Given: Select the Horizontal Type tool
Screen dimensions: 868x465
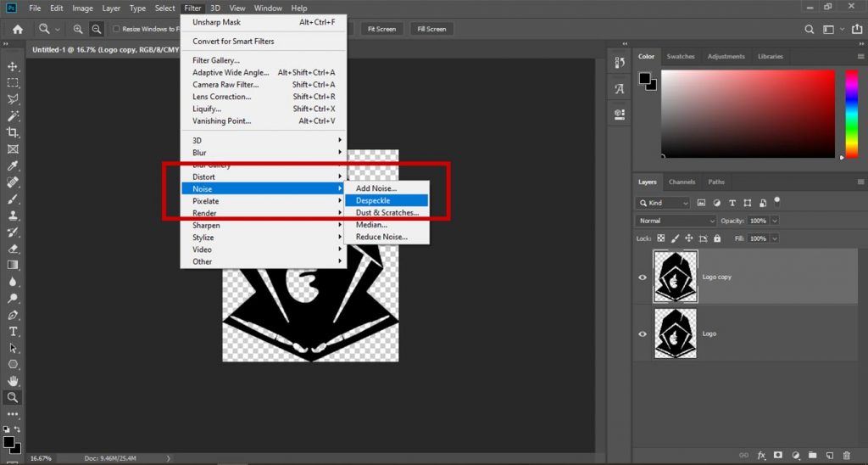Looking at the screenshot, I should pyautogui.click(x=13, y=332).
